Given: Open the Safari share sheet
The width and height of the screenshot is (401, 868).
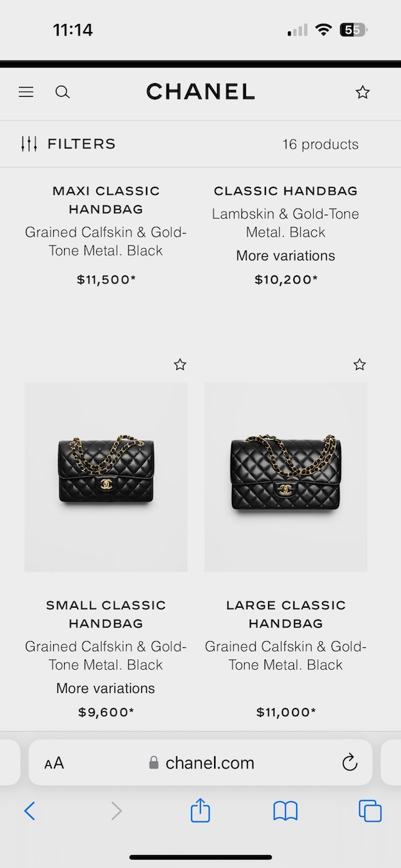Looking at the screenshot, I should pos(200,810).
